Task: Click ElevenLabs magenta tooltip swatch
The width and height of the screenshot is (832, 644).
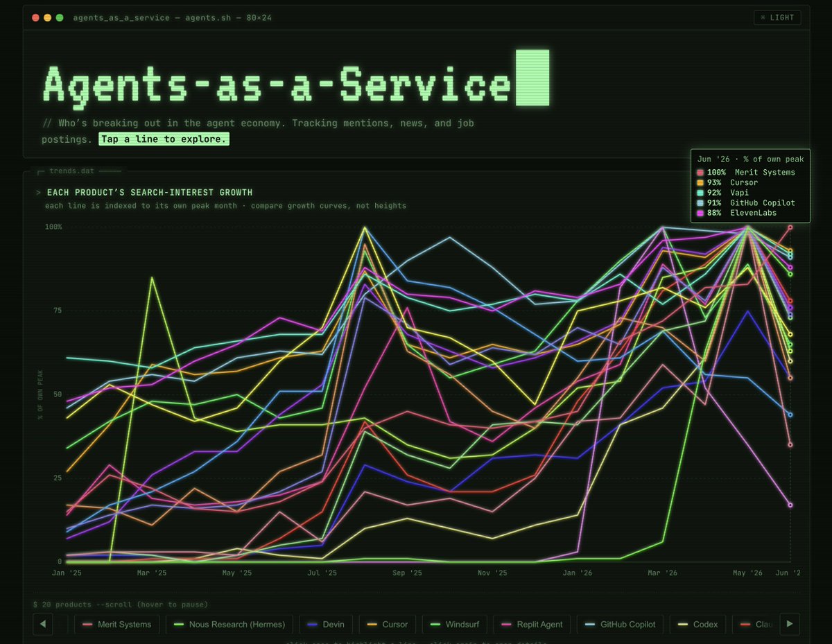Action: click(700, 213)
